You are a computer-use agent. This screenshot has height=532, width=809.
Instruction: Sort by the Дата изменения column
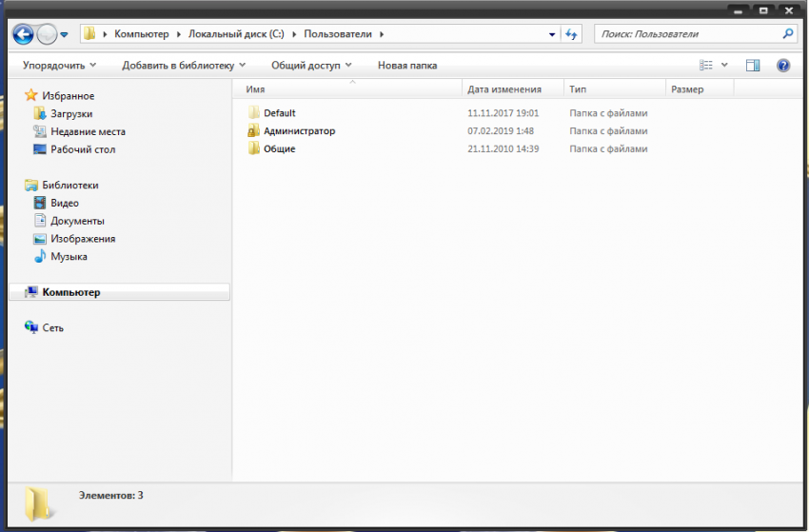click(x=504, y=89)
